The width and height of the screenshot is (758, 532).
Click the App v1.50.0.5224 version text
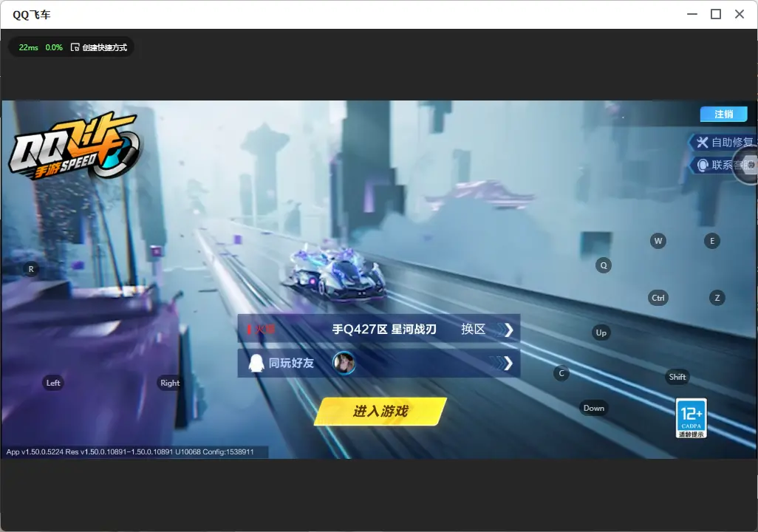(130, 451)
